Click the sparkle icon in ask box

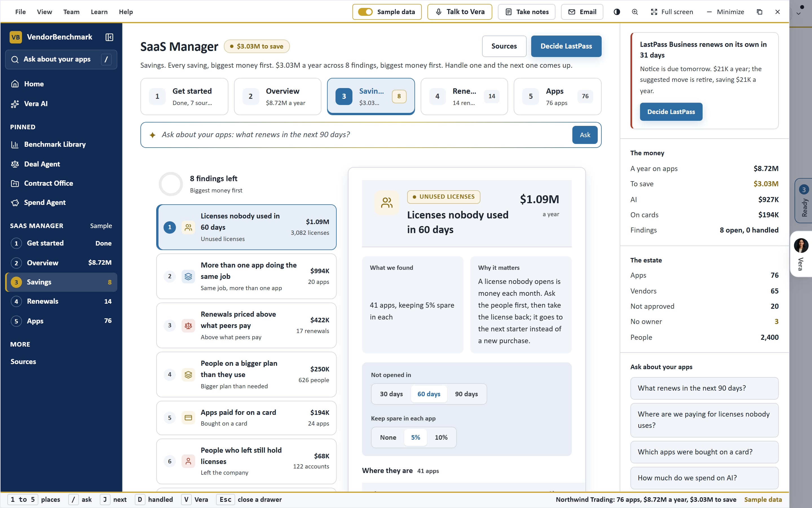click(x=152, y=135)
